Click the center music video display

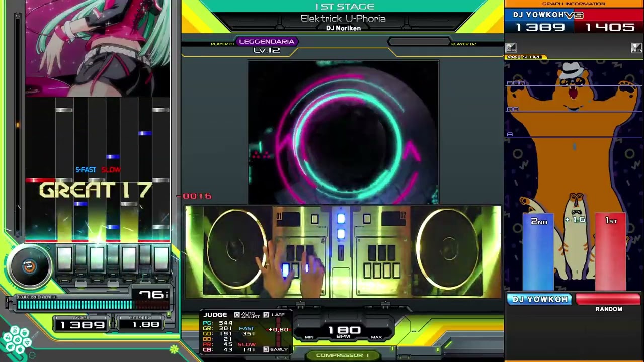(343, 132)
